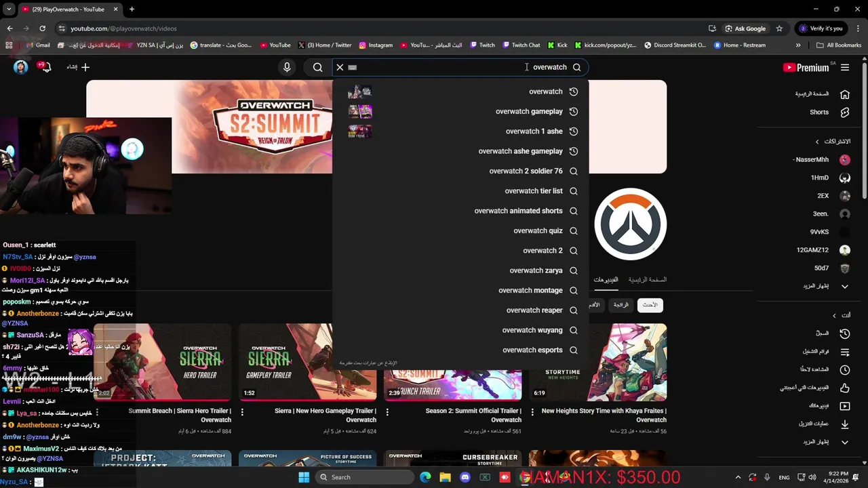Open the Twitch Chat bookmark
The width and height of the screenshot is (868, 488).
(521, 45)
